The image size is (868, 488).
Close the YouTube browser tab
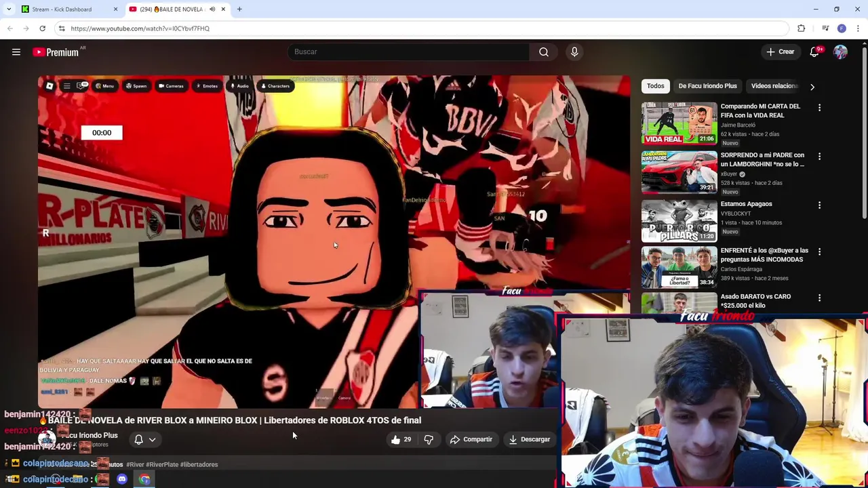pos(223,9)
